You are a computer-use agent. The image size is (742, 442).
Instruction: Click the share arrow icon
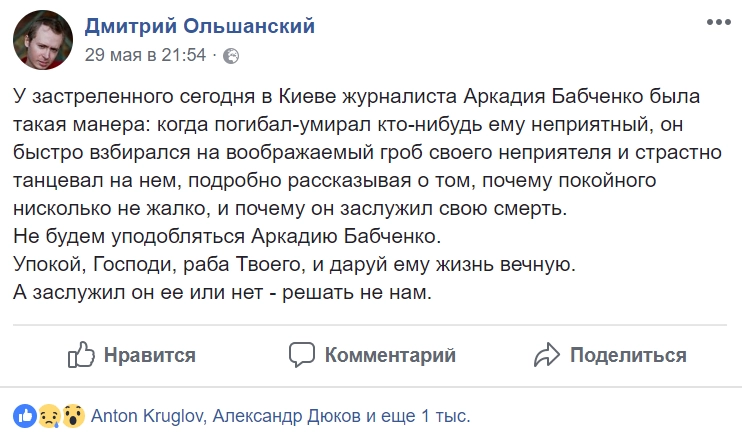[x=547, y=354]
